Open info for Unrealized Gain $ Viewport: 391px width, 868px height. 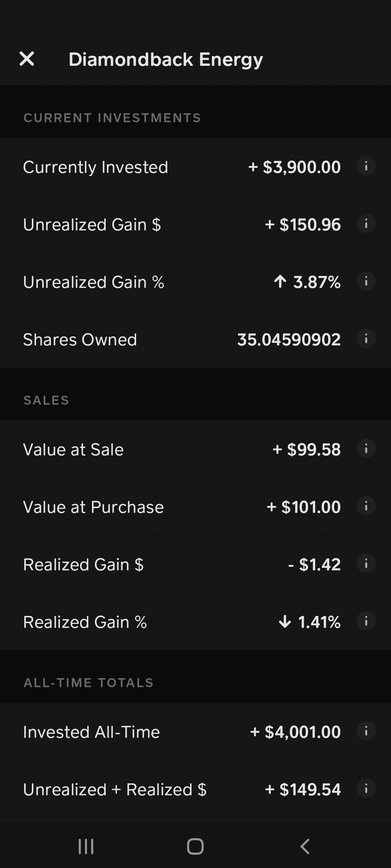366,224
